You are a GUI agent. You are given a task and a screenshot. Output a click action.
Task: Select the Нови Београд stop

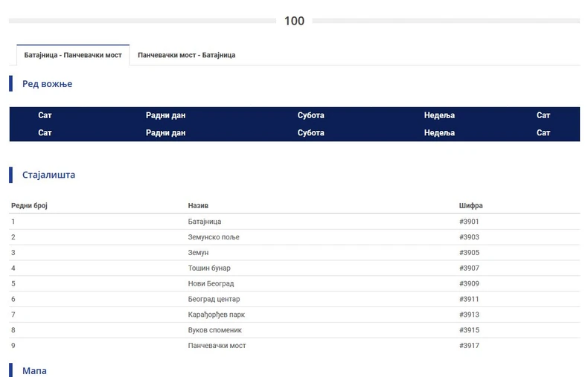pos(211,284)
